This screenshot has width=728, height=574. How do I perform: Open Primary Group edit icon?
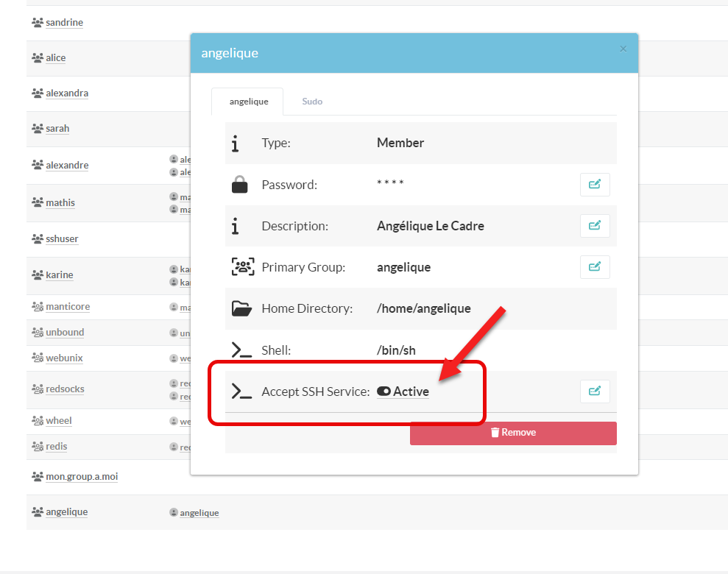(x=595, y=267)
